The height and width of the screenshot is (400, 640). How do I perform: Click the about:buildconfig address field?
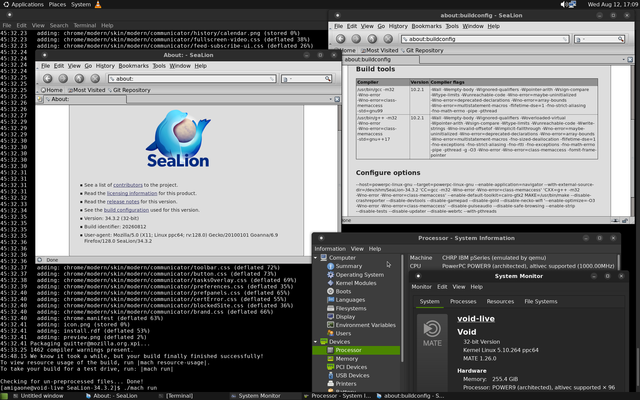[485, 39]
